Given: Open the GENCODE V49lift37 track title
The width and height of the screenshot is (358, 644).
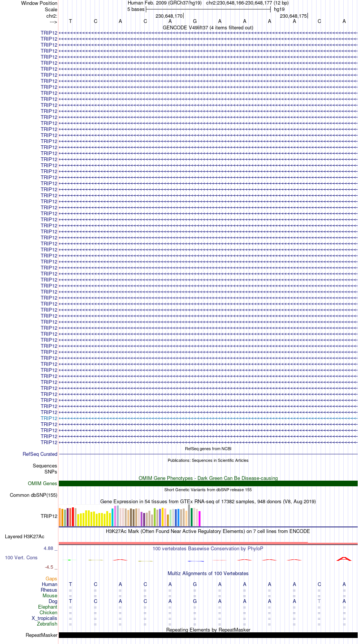Looking at the screenshot, I should point(208,28).
